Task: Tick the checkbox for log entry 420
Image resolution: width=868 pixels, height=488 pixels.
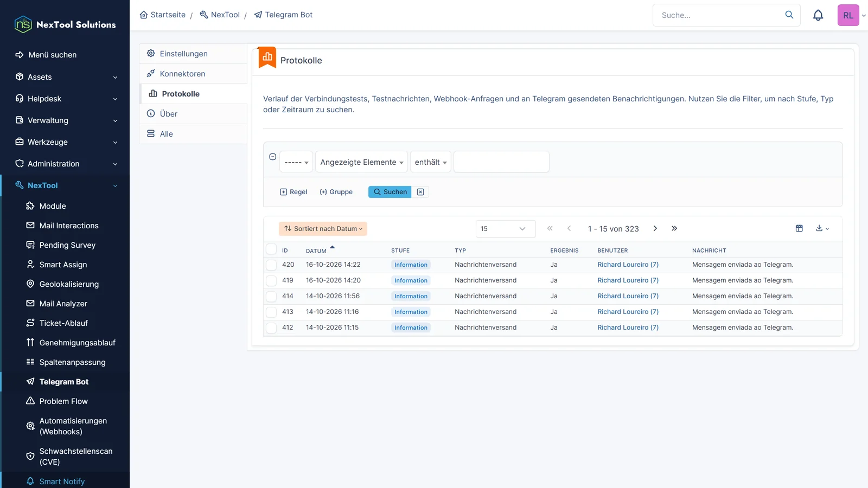Action: click(x=271, y=265)
